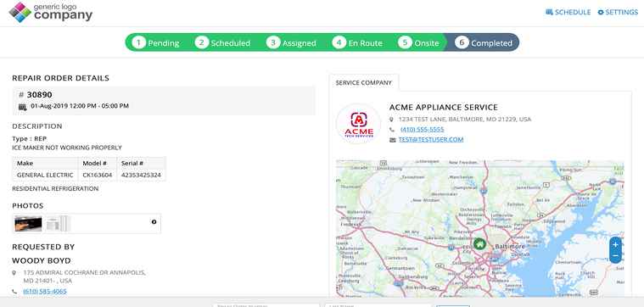Screen dimensions: 644x307
Task: Email TEST@TESTUSER.COM link
Action: pos(431,140)
